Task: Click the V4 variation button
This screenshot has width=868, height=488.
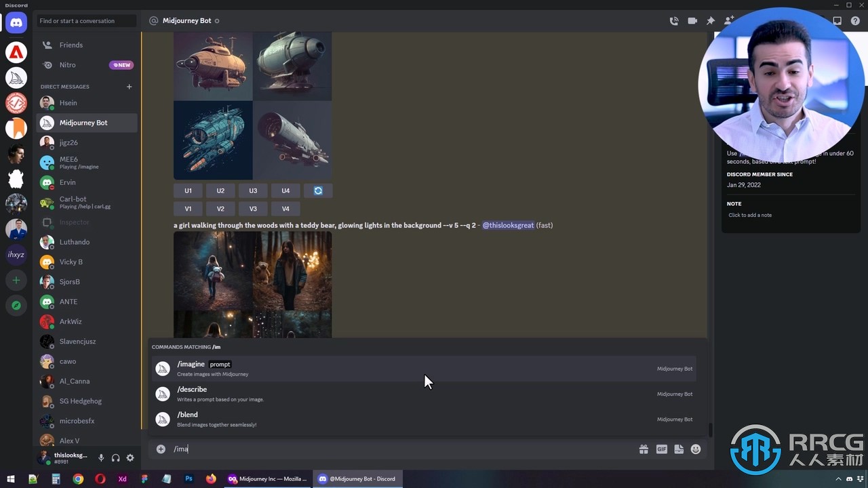Action: click(x=285, y=209)
